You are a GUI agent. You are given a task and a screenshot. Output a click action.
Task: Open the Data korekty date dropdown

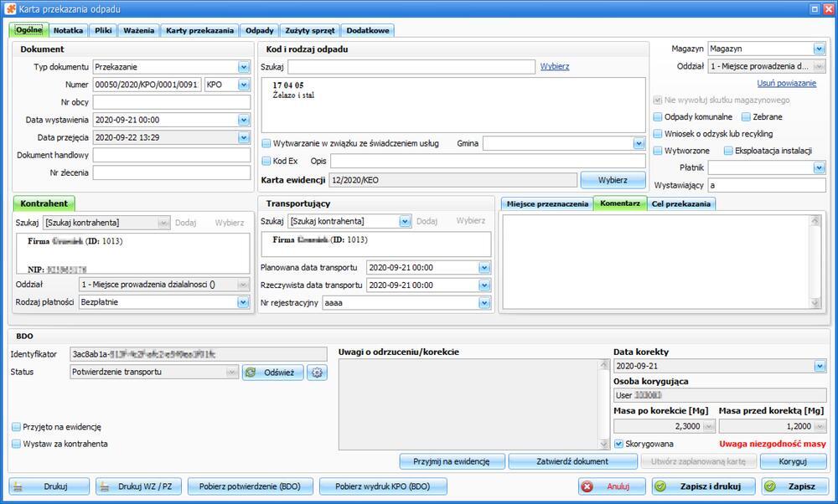point(820,366)
